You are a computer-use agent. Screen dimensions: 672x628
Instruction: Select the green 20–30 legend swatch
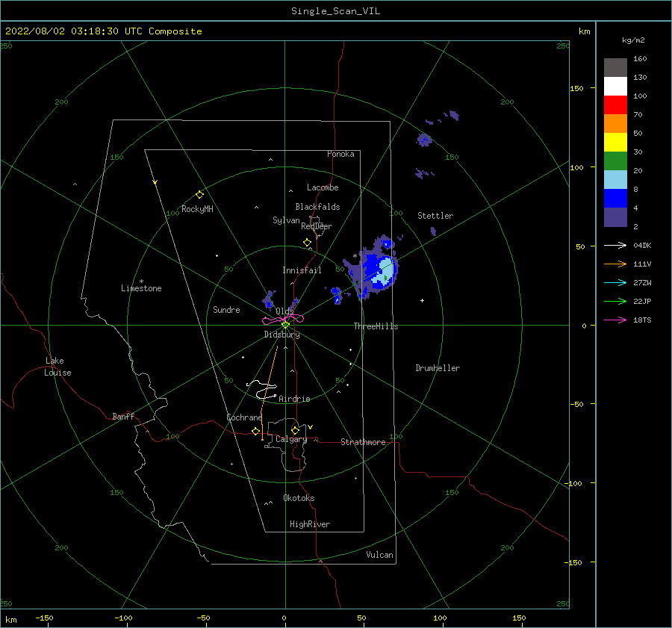point(615,161)
